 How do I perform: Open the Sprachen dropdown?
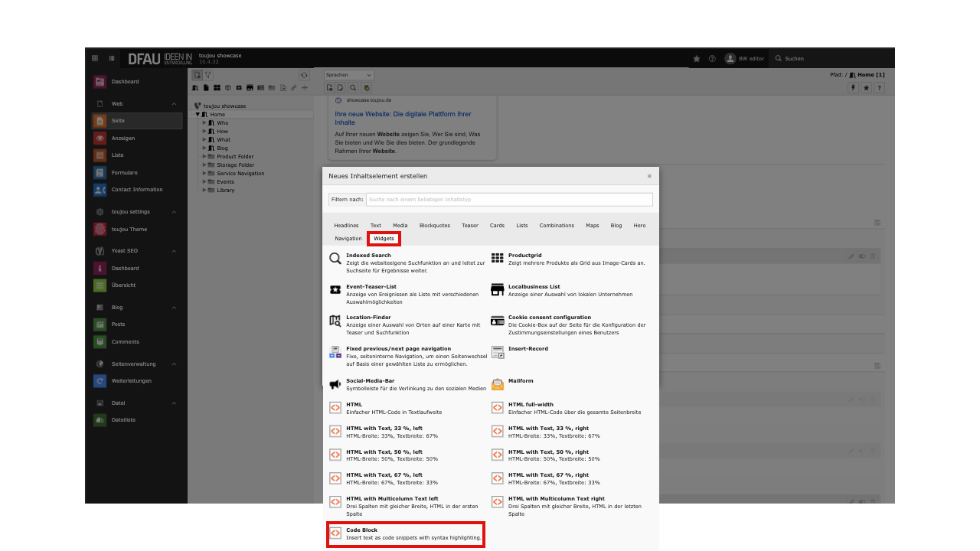(349, 75)
